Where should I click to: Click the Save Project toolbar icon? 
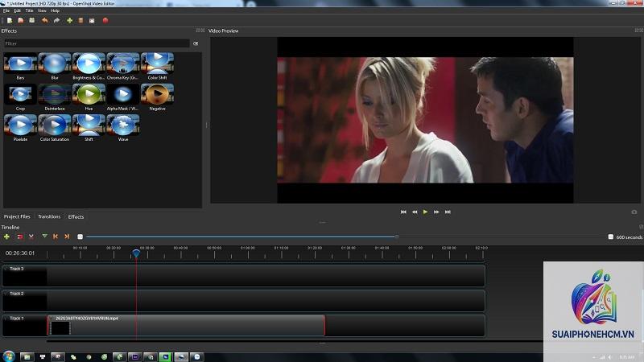(31, 21)
